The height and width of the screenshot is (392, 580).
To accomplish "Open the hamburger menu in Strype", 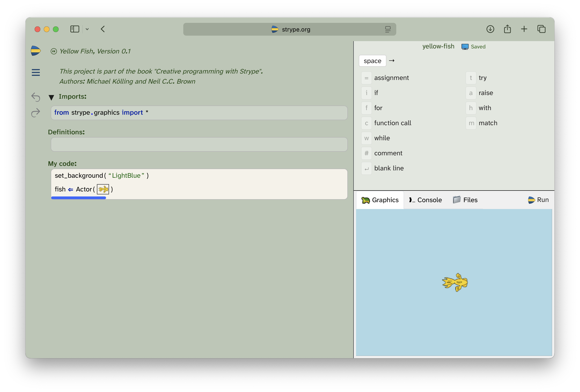I will point(36,72).
